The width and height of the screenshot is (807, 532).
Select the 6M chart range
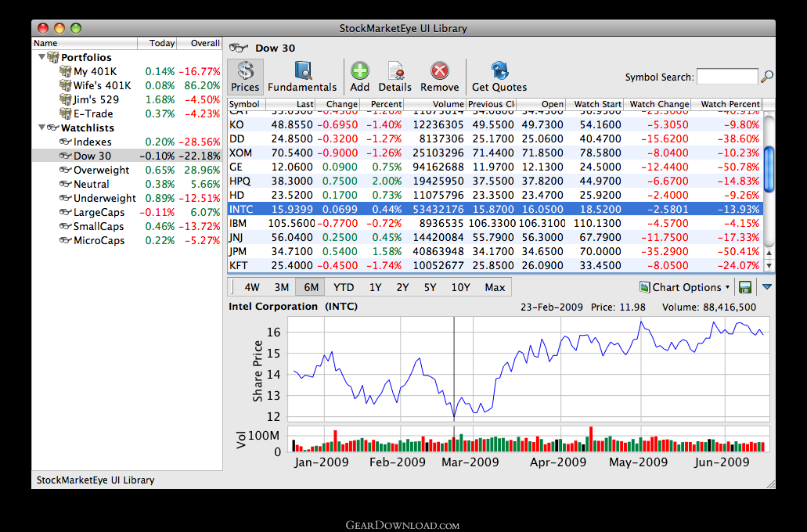(x=311, y=287)
